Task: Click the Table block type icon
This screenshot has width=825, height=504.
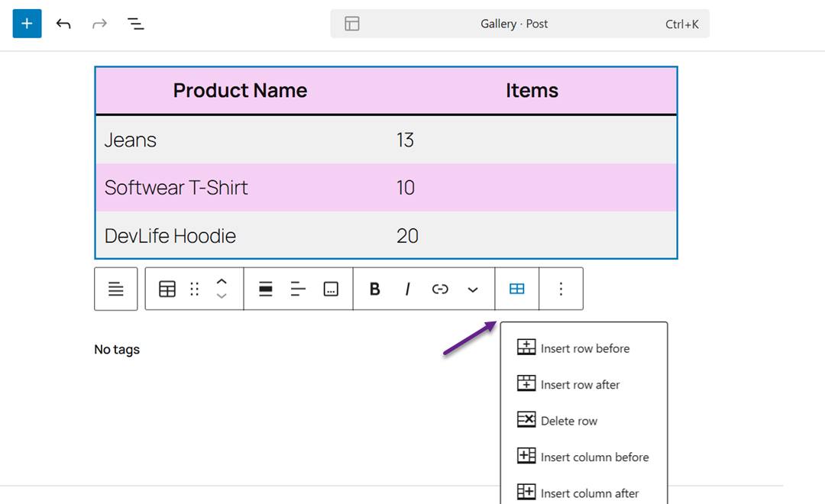Action: click(167, 289)
